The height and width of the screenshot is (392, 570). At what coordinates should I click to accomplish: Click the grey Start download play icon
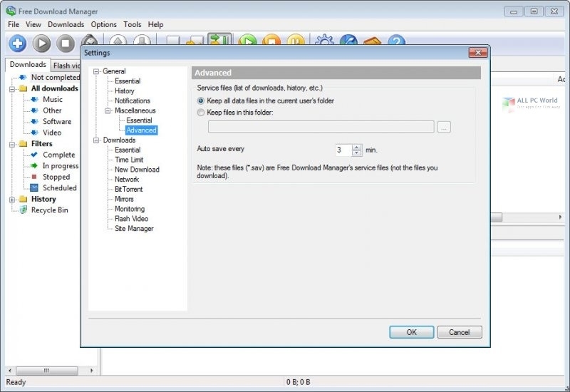tap(41, 43)
